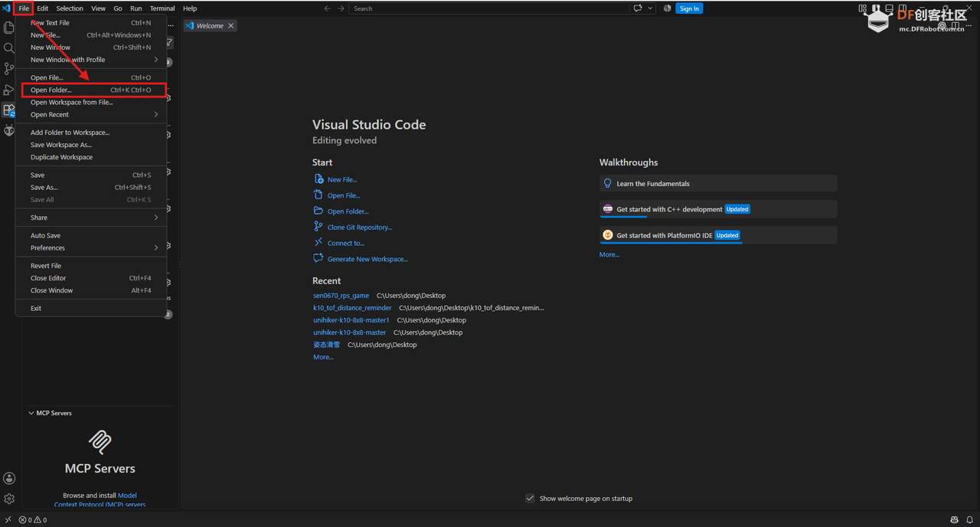Toggle Show welcome page on startup checkbox
980x527 pixels.
point(530,499)
